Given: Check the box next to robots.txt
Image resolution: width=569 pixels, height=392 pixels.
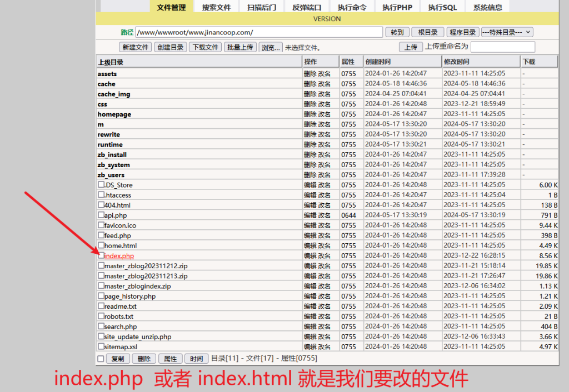Looking at the screenshot, I should coord(101,316).
